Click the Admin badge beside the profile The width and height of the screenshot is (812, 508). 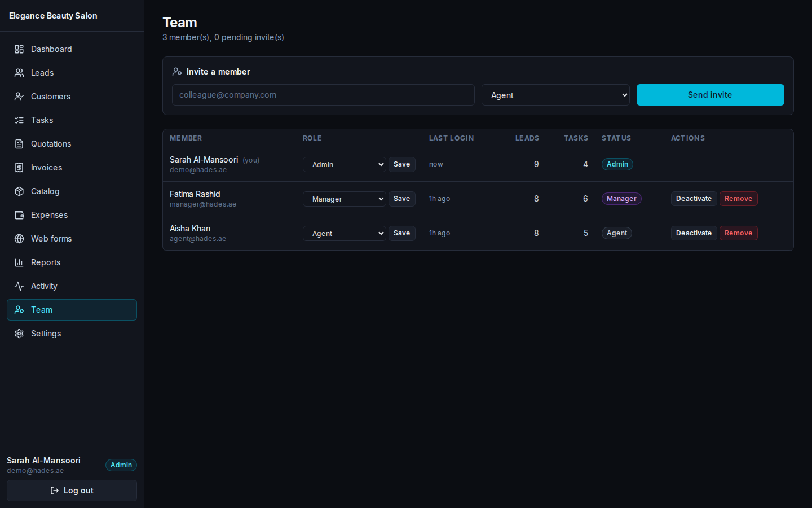tap(121, 465)
